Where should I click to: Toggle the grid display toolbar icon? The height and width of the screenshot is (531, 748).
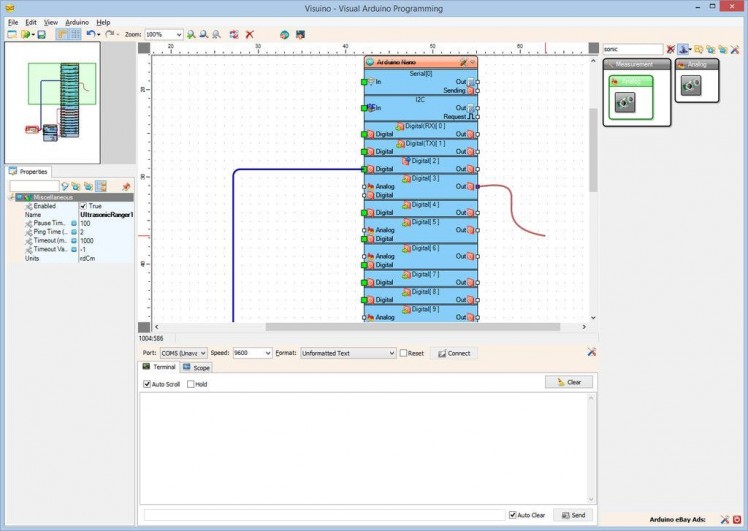point(76,34)
